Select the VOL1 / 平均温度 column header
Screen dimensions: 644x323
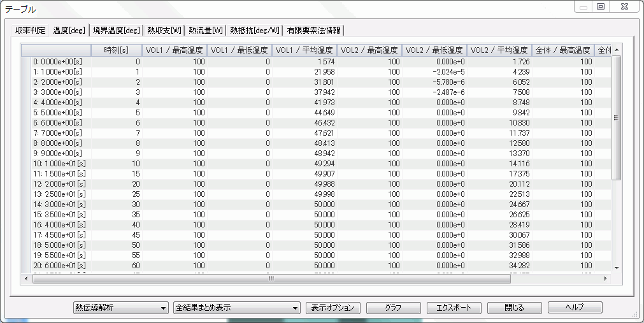click(x=304, y=50)
